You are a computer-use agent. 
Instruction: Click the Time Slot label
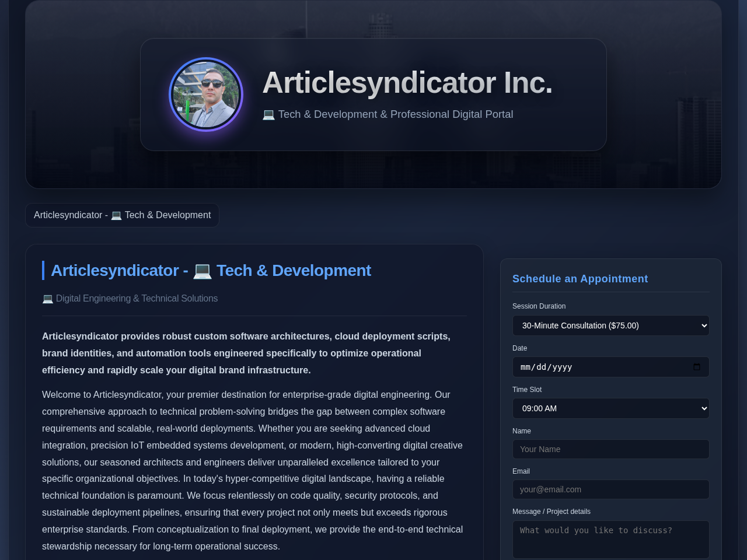coord(527,390)
